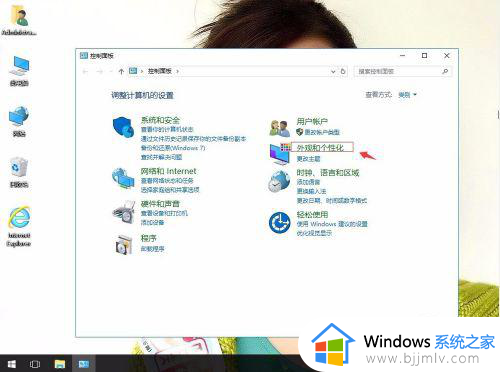The height and width of the screenshot is (372, 500).
Task: Click the 控制面板 breadcrumb in address bar
Action: [x=160, y=71]
